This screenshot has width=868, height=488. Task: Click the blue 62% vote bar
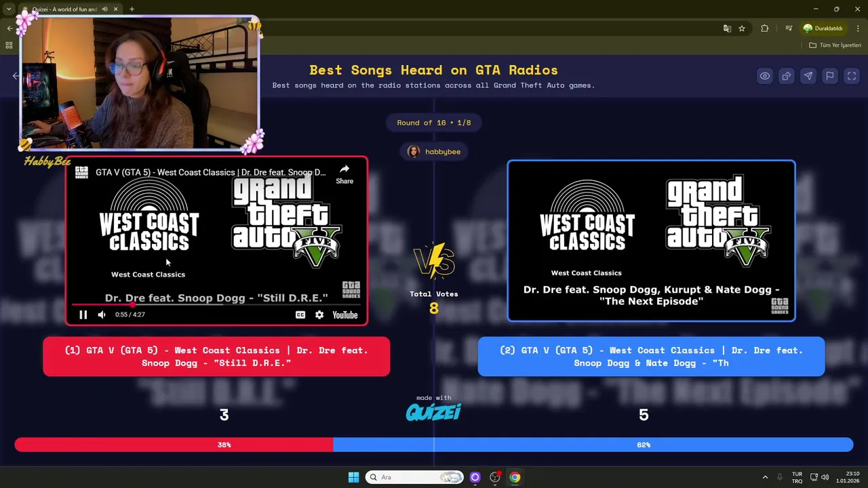[x=593, y=445]
